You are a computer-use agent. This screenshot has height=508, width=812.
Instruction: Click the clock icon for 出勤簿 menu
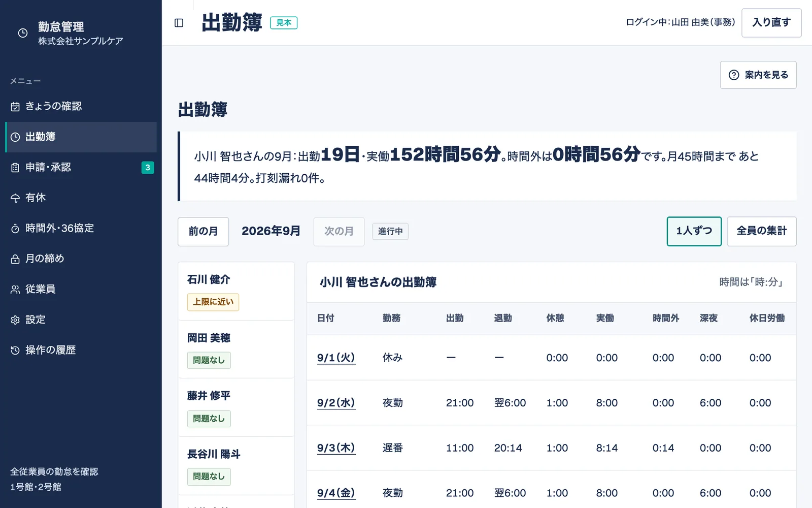(15, 137)
